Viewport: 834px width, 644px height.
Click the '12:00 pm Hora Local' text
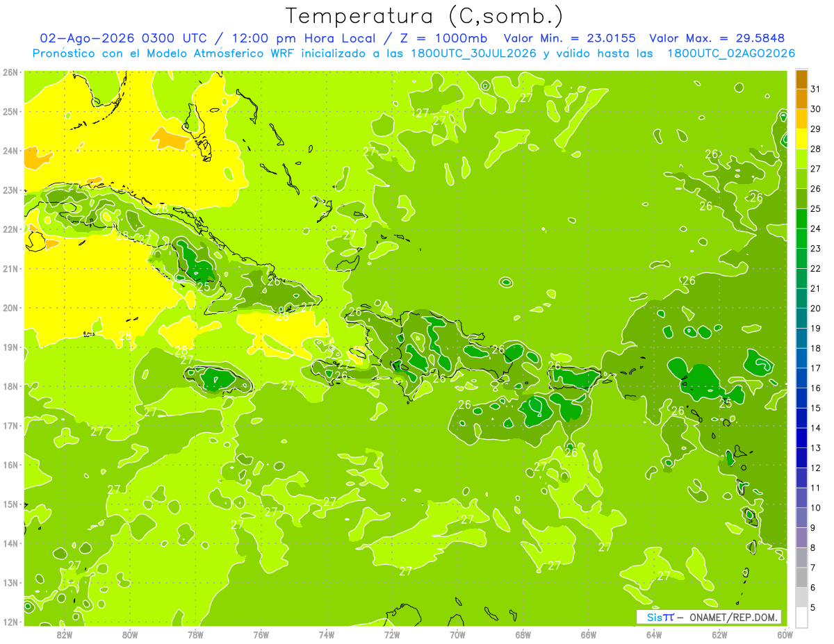(x=303, y=38)
